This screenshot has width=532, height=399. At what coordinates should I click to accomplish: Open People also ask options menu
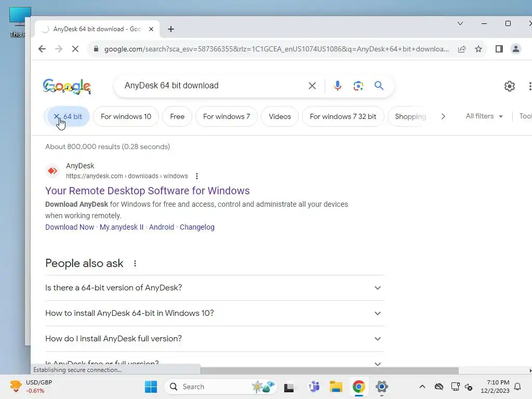(x=135, y=263)
